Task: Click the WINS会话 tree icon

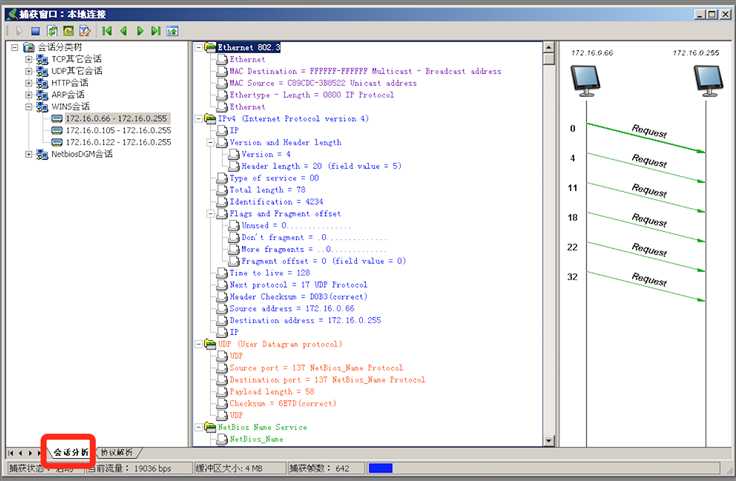Action: pyautogui.click(x=42, y=107)
